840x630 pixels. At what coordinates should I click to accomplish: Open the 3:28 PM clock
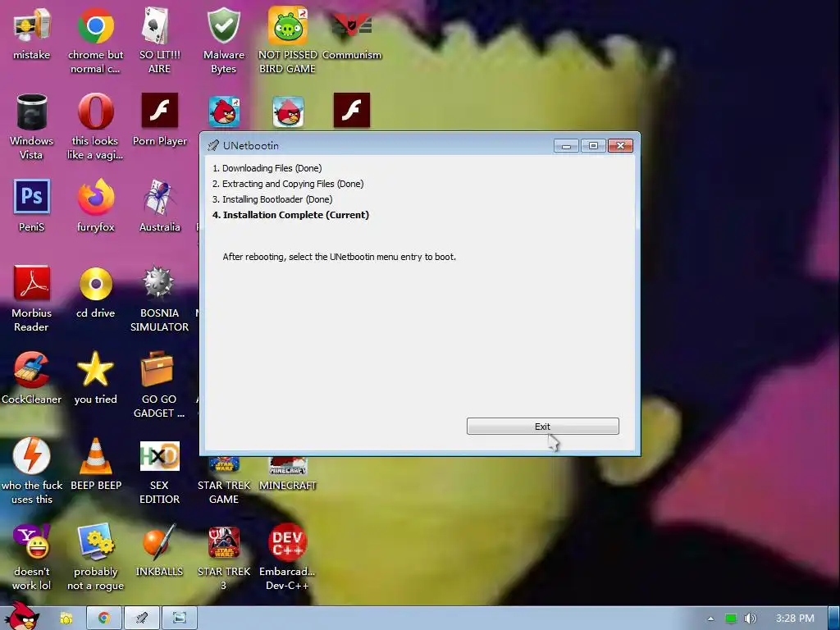click(x=795, y=619)
